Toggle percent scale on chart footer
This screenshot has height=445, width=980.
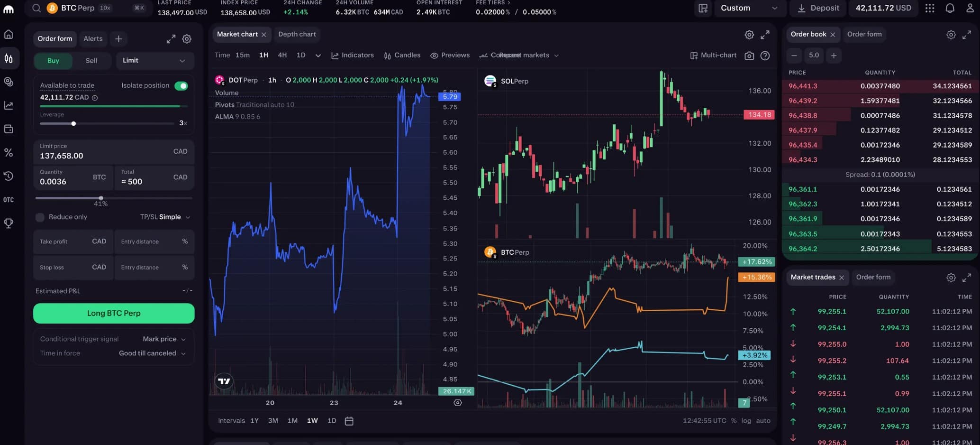tap(734, 421)
